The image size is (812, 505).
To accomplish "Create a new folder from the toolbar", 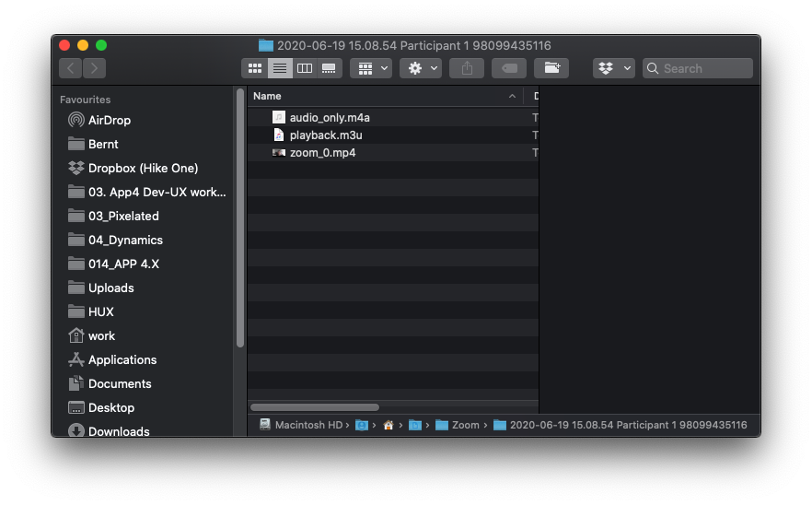I will [551, 68].
